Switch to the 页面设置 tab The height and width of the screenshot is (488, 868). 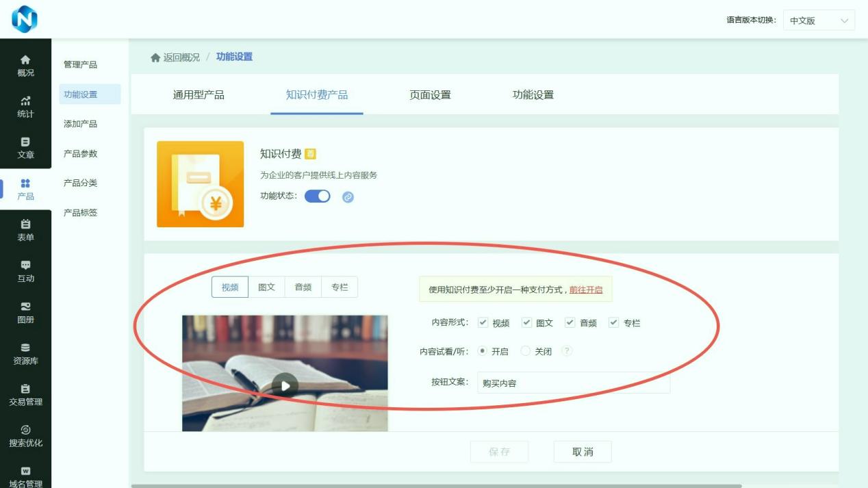(430, 95)
